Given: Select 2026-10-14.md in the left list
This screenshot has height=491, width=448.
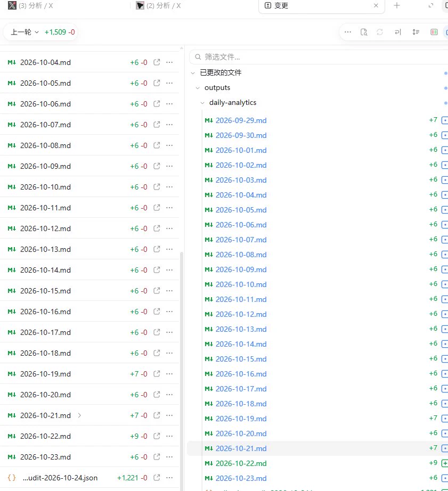Looking at the screenshot, I should click(45, 270).
